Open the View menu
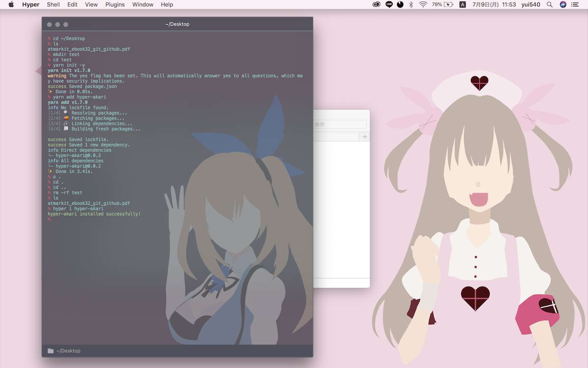The width and height of the screenshot is (588, 368). [x=91, y=5]
